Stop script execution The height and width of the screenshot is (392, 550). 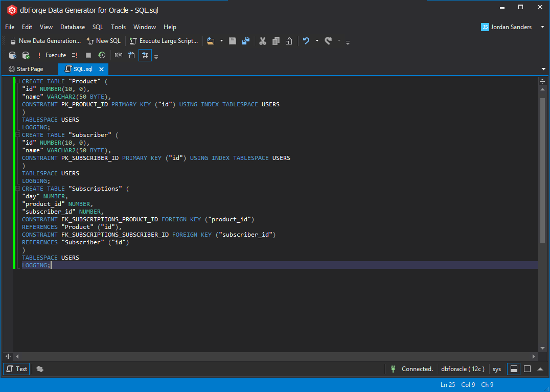89,55
